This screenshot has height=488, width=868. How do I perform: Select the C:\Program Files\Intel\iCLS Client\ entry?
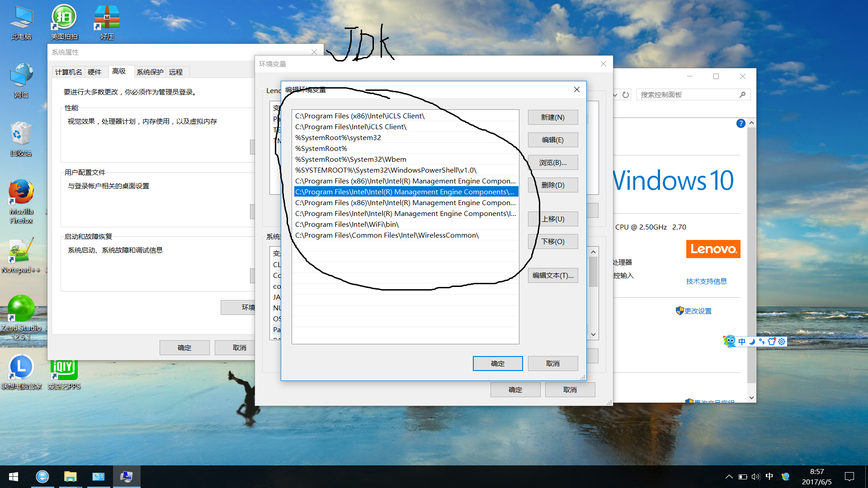point(406,127)
